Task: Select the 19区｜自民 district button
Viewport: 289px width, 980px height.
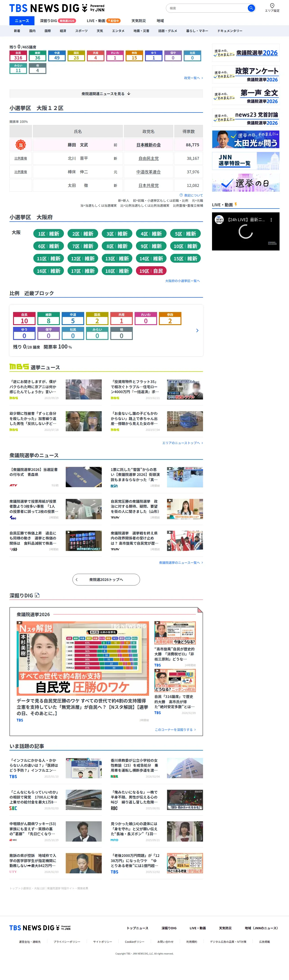Action: (151, 271)
